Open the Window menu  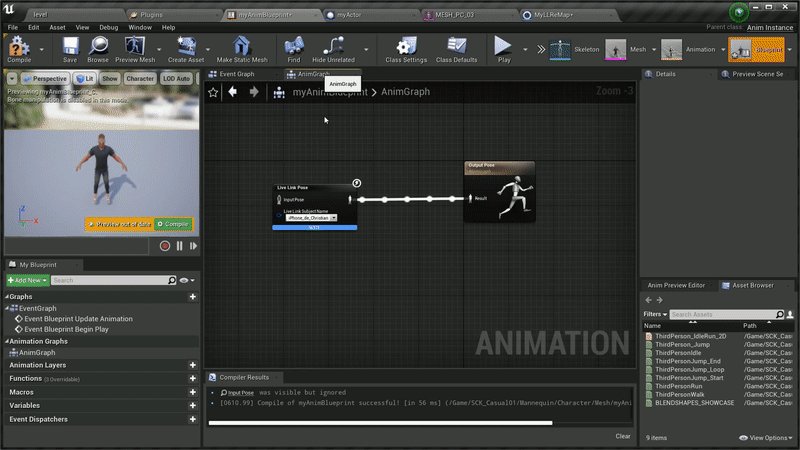[140, 28]
